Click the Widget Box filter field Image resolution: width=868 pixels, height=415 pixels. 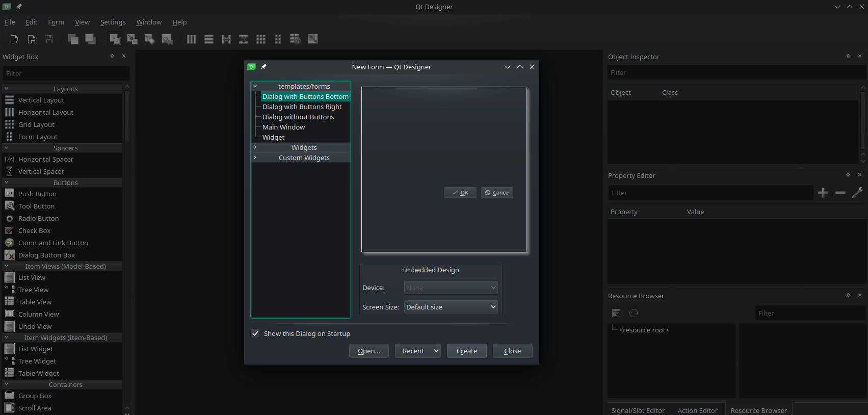(x=66, y=73)
